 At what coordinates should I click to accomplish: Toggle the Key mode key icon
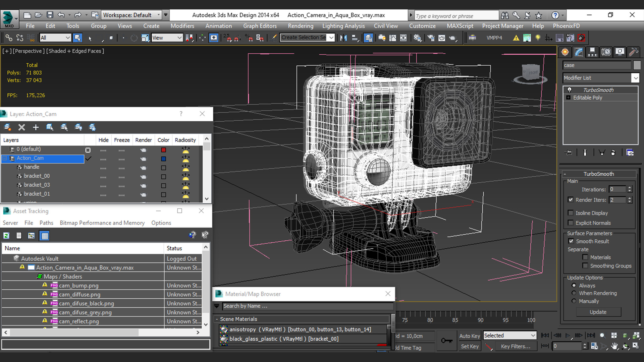446,341
